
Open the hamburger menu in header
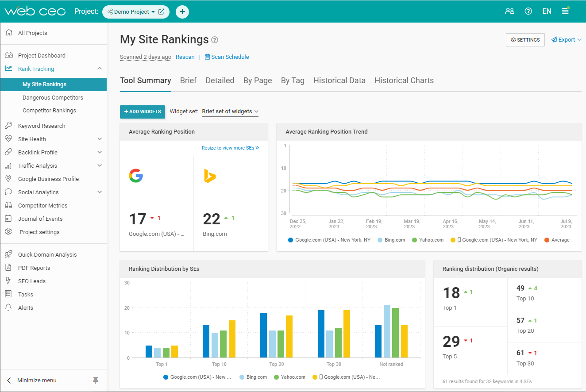point(565,12)
